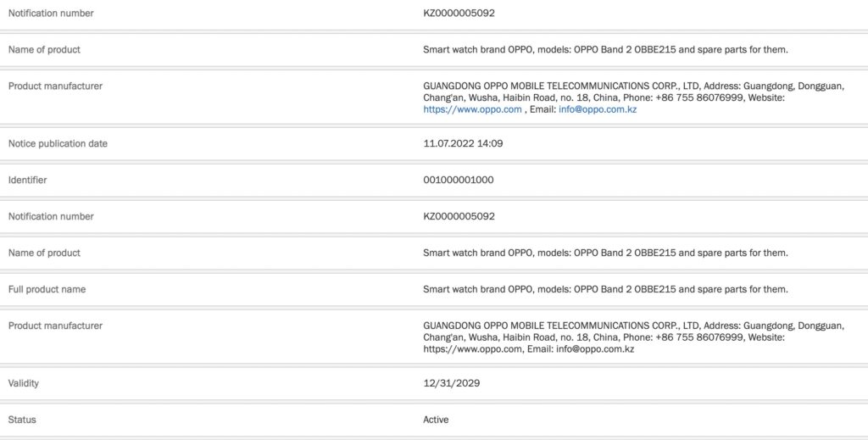Image resolution: width=868 pixels, height=440 pixels.
Task: Click the Full product name label
Action: pyautogui.click(x=47, y=289)
